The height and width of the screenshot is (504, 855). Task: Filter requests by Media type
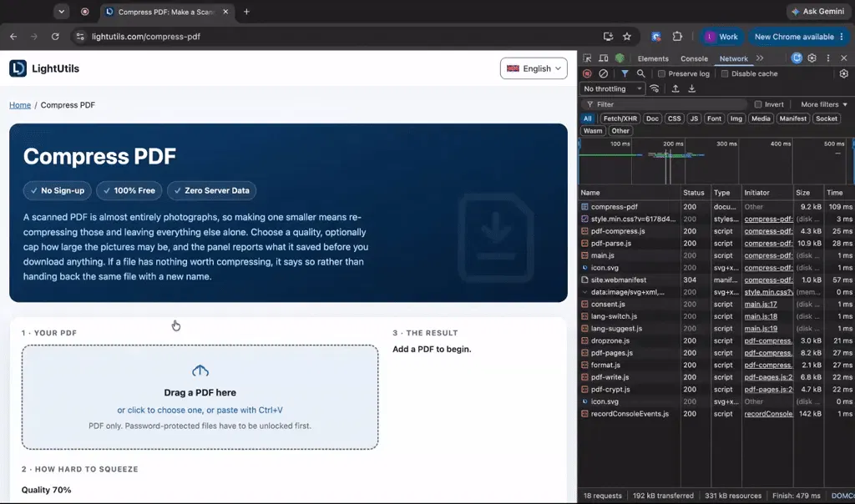pyautogui.click(x=761, y=118)
